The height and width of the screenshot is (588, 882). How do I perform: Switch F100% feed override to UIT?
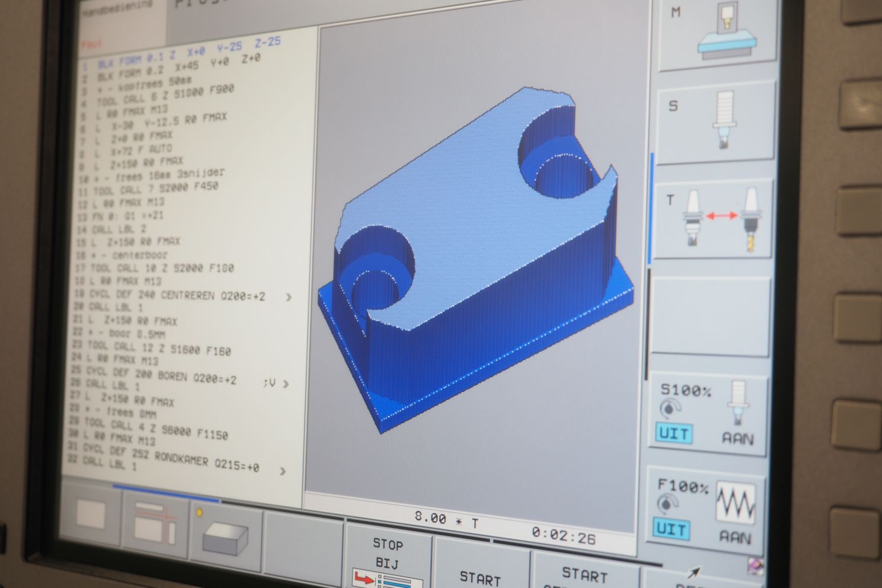[672, 529]
